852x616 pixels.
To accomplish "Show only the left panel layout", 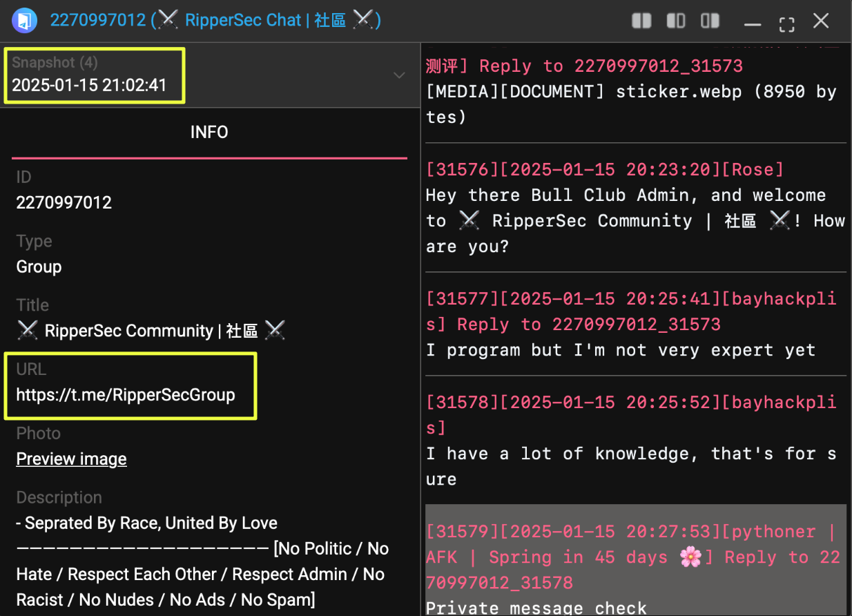I will 675,21.
